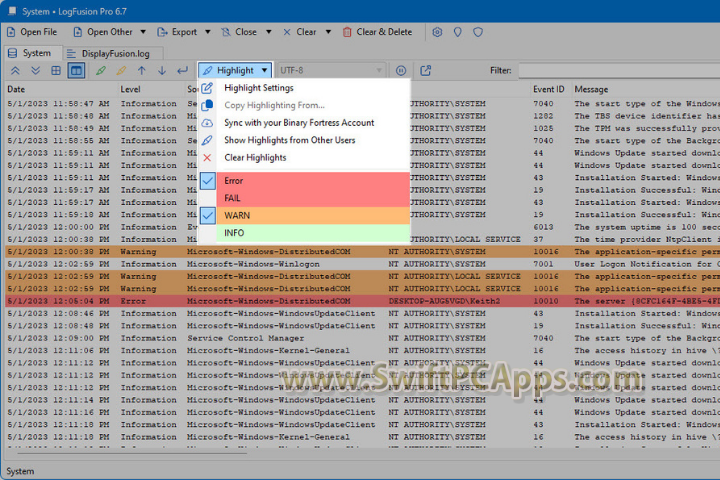Image resolution: width=720 pixels, height=480 pixels.
Task: Select Sync with your Binary Fortress Account
Action: [x=299, y=123]
